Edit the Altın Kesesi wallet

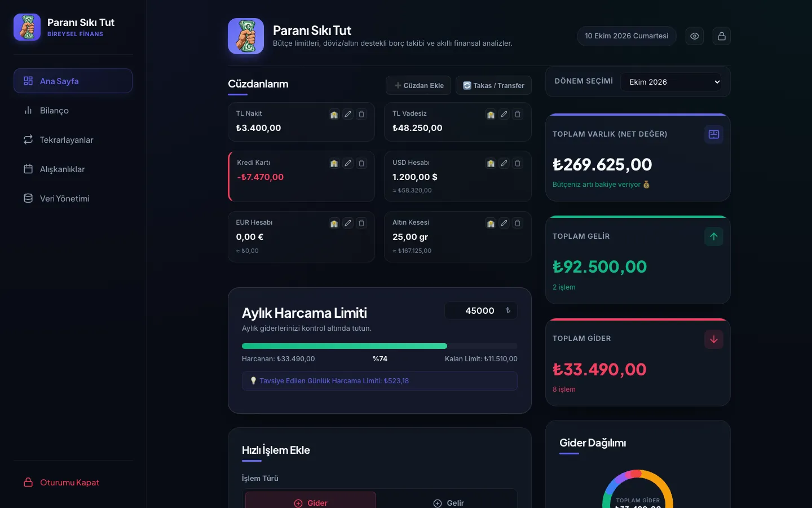point(504,224)
